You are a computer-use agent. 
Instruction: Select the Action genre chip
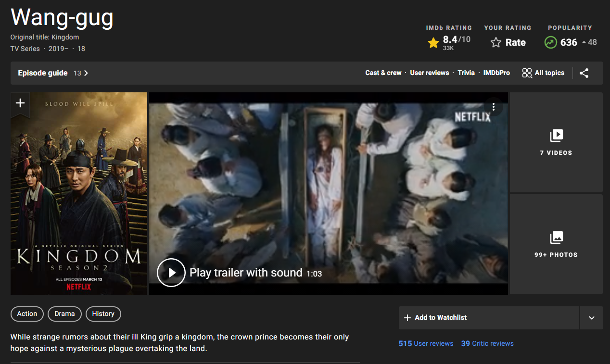coord(27,314)
